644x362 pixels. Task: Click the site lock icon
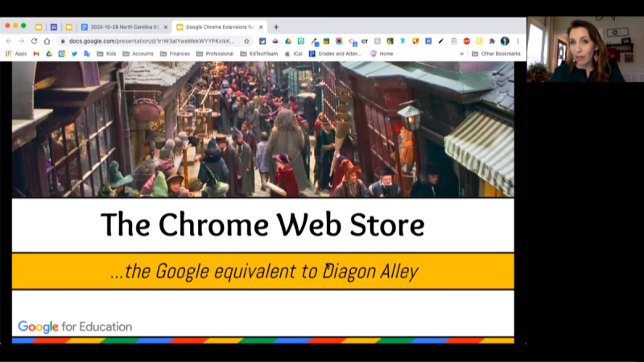[x=63, y=41]
